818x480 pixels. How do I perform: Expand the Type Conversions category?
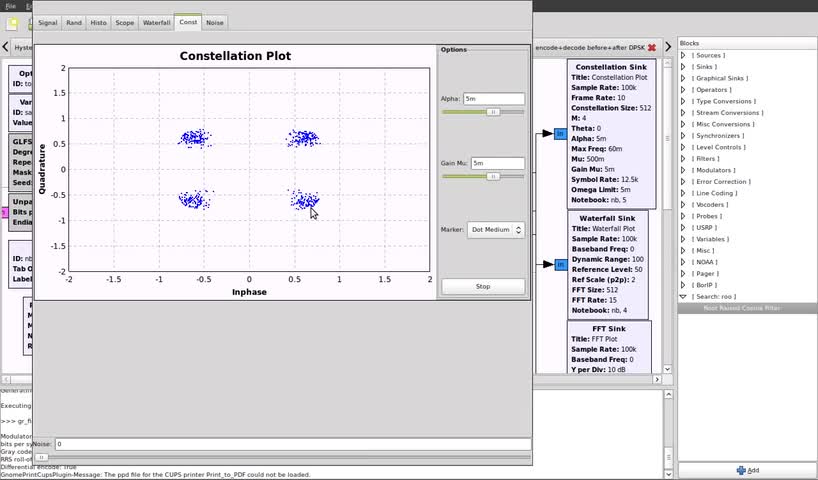click(x=683, y=101)
